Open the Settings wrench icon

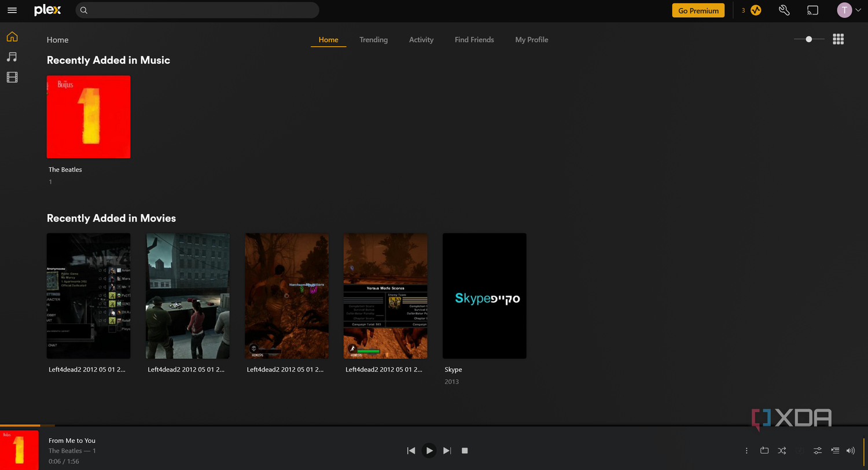784,10
